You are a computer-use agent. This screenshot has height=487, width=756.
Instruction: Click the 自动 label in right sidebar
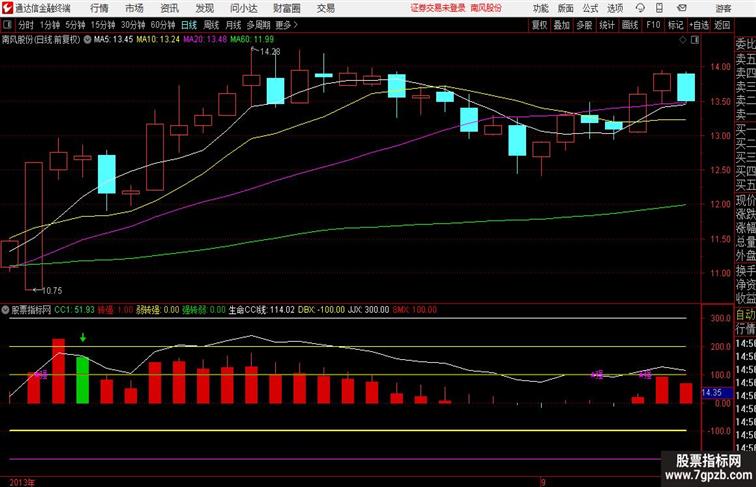[x=745, y=315]
